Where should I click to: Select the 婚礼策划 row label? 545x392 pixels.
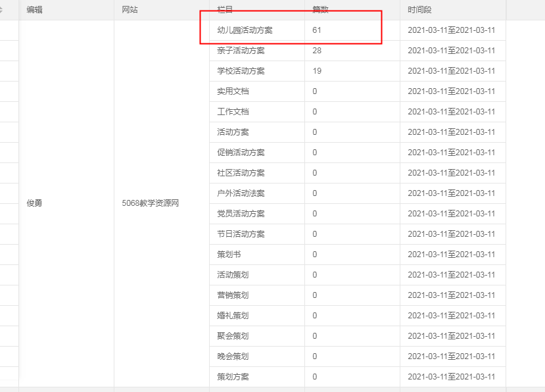tap(233, 316)
